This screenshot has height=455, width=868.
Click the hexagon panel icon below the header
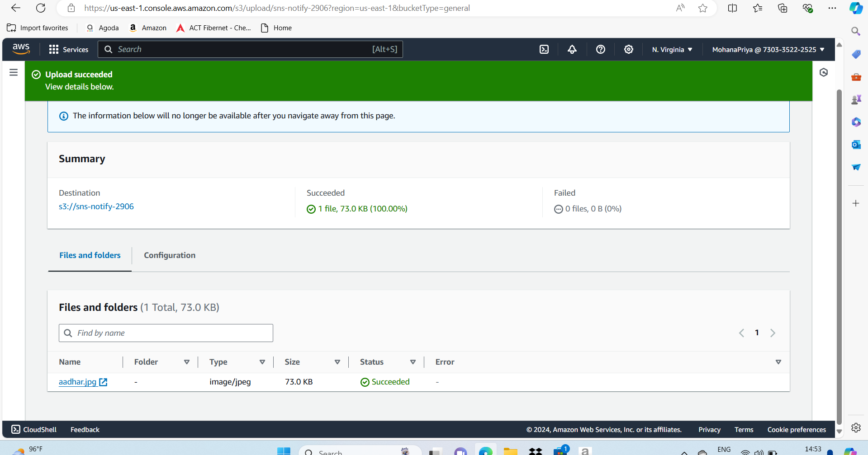coord(824,72)
